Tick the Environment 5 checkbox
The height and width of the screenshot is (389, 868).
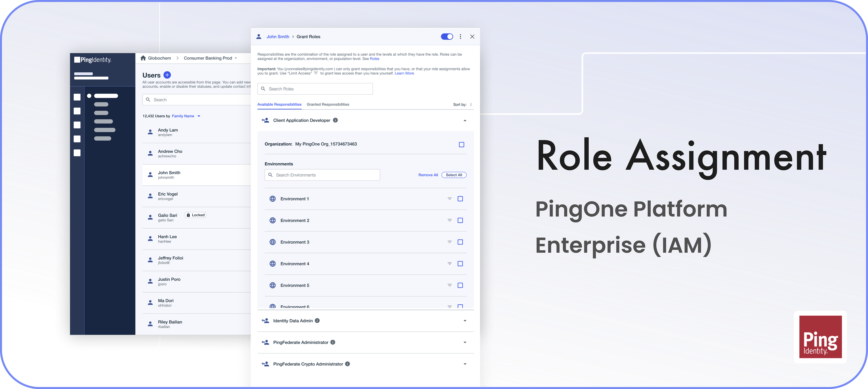coord(460,285)
